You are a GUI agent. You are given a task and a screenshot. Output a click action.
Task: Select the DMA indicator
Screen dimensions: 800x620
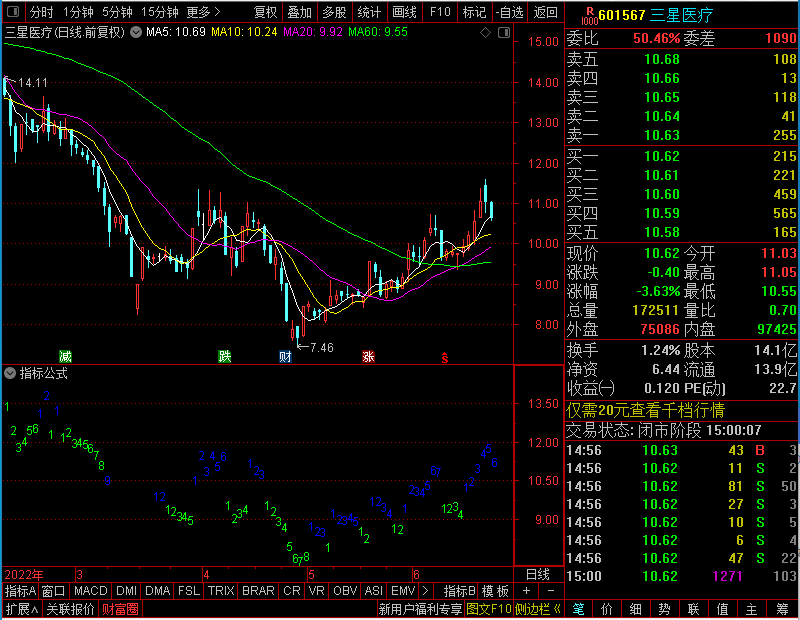pos(157,591)
